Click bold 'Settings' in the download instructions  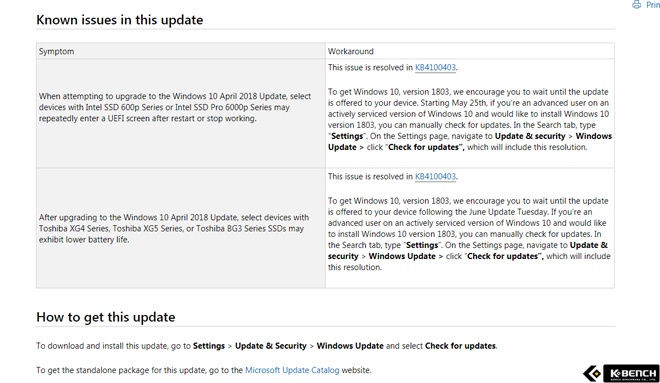(209, 346)
